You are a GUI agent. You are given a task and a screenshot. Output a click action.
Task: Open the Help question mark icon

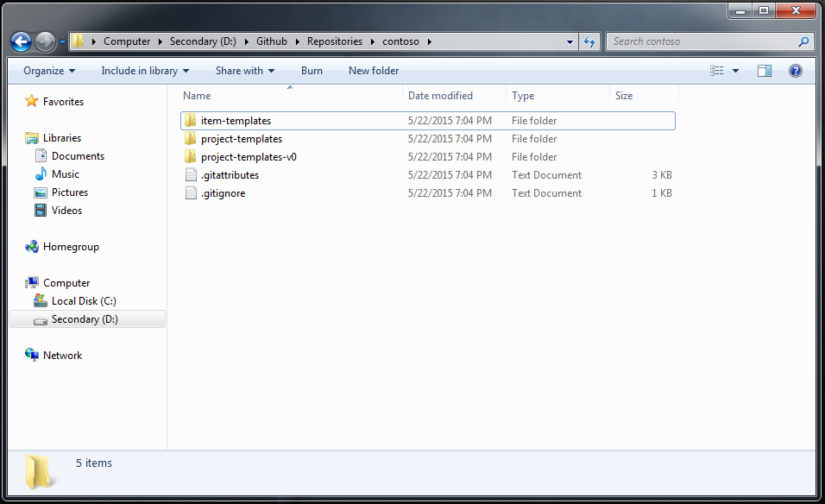pos(795,70)
